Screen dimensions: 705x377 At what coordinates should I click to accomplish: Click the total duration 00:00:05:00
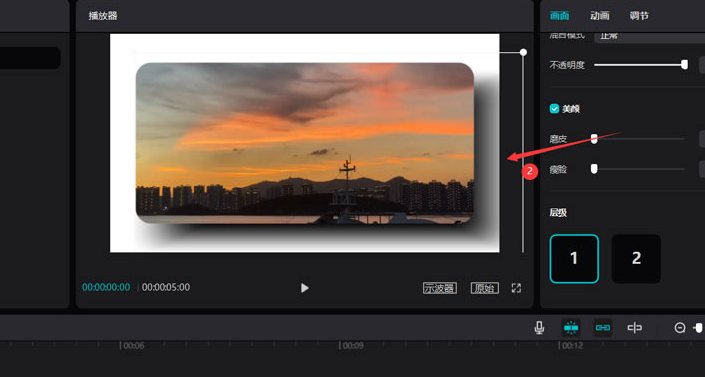[x=166, y=287]
